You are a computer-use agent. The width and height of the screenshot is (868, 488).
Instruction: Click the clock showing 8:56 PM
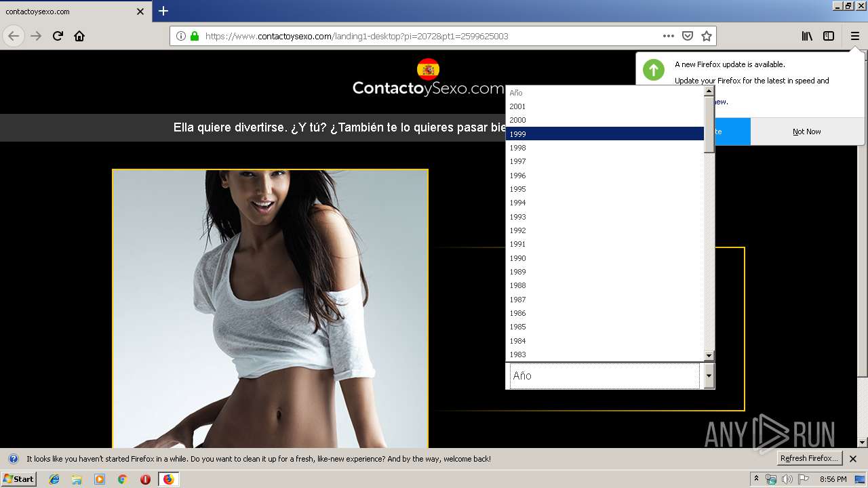833,479
